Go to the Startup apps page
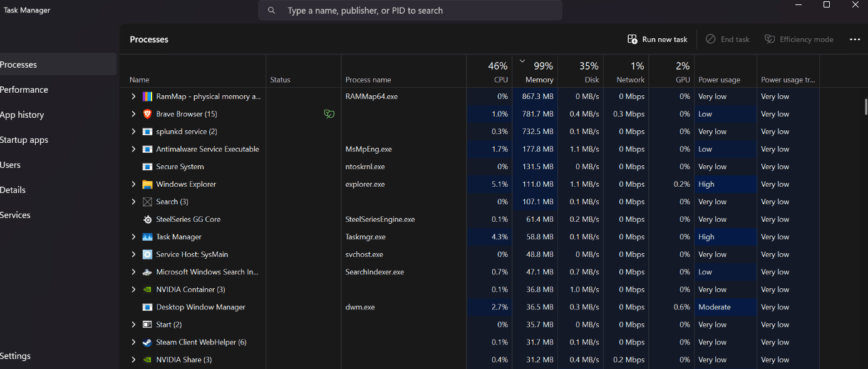Image resolution: width=868 pixels, height=369 pixels. click(58, 140)
